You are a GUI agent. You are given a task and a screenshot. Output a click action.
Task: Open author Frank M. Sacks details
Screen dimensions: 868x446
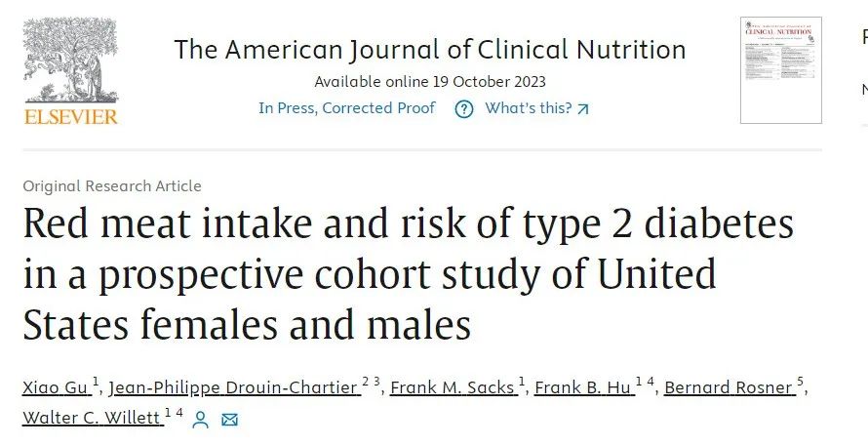(x=454, y=387)
